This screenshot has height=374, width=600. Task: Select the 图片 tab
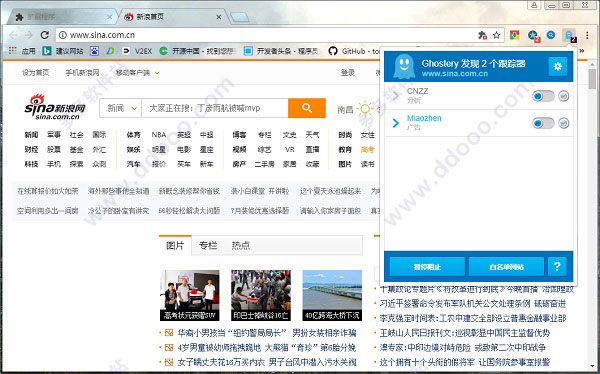[x=175, y=245]
